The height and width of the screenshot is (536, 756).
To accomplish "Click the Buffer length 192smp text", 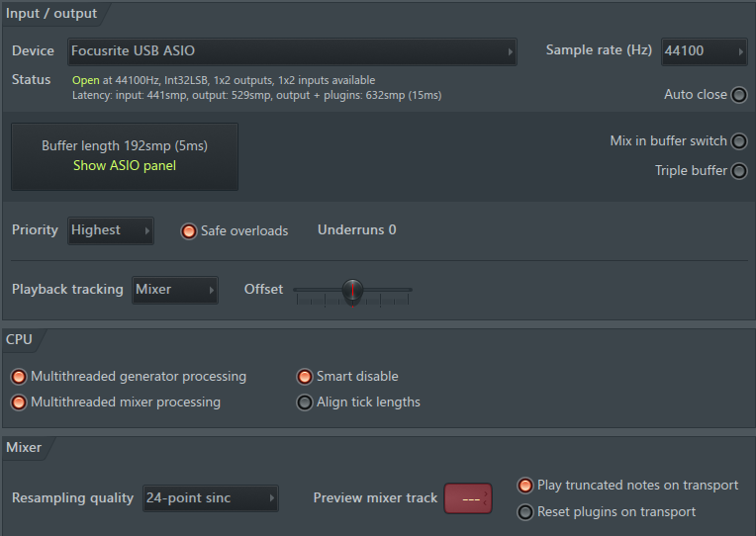I will tap(125, 145).
